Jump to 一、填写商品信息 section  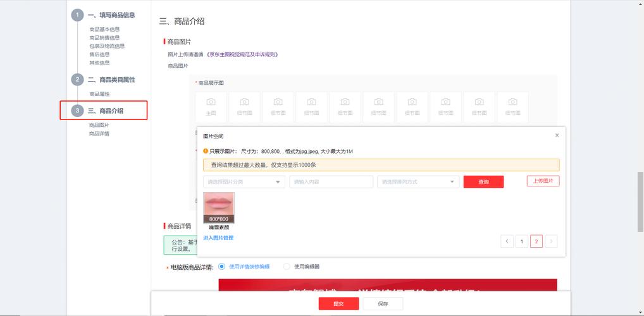[111, 15]
